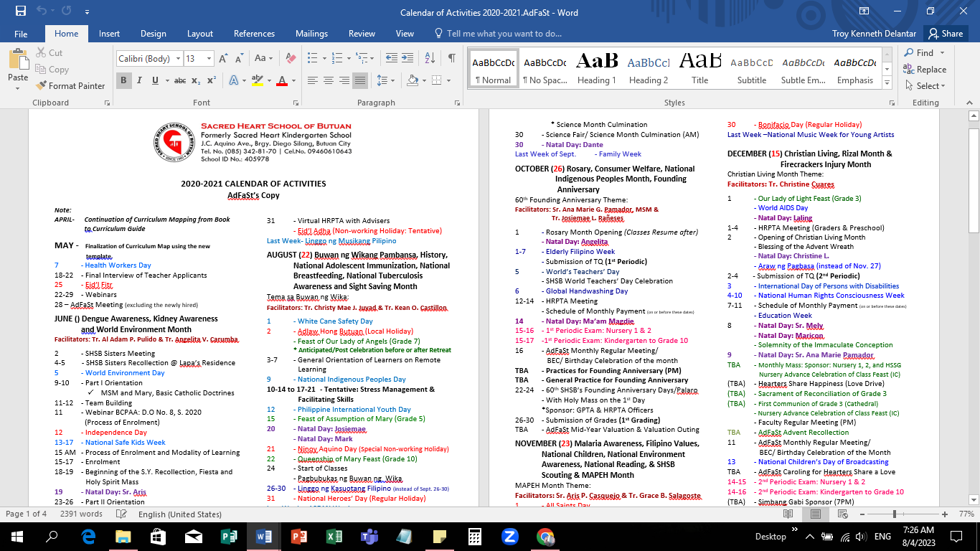Screen dimensions: 980x551
Task: Open PowerPoint from the taskbar
Action: tap(298, 537)
